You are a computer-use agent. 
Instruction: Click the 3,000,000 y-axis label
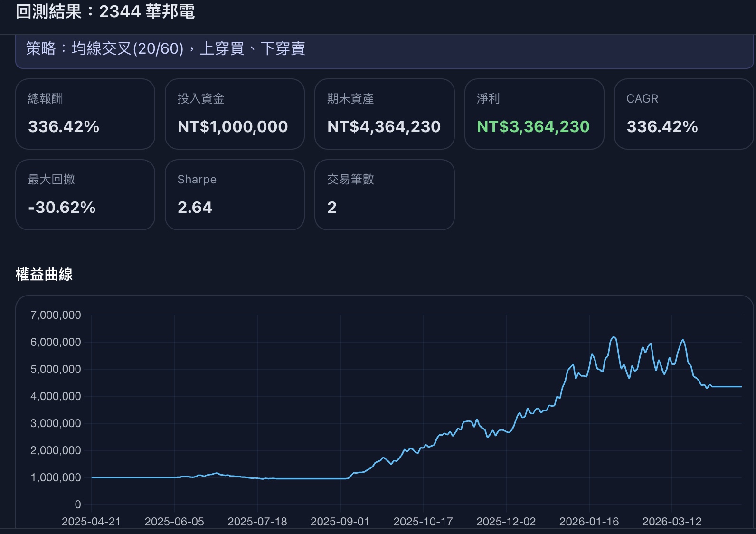tap(56, 423)
